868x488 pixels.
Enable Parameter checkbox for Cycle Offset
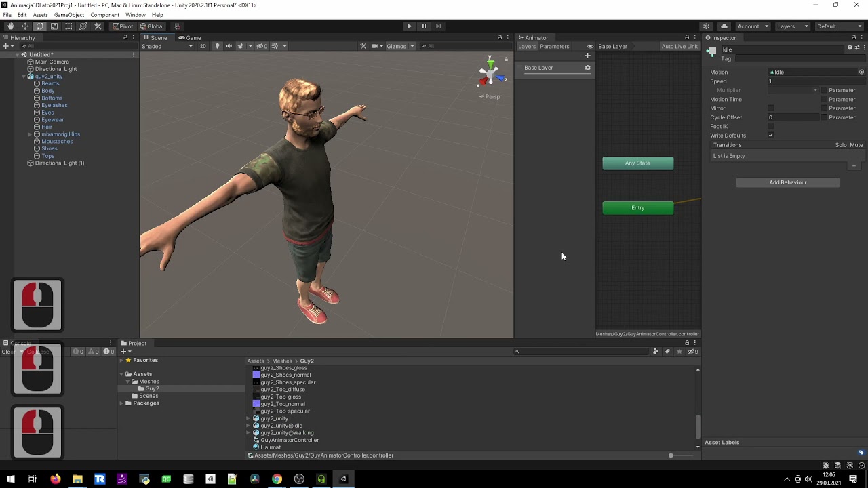824,117
